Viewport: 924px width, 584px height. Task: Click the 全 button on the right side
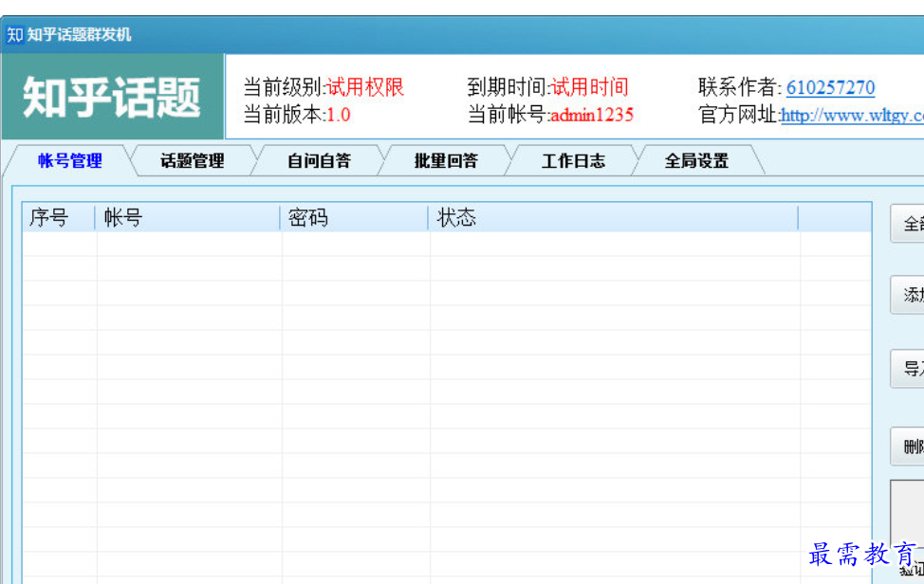(x=908, y=224)
